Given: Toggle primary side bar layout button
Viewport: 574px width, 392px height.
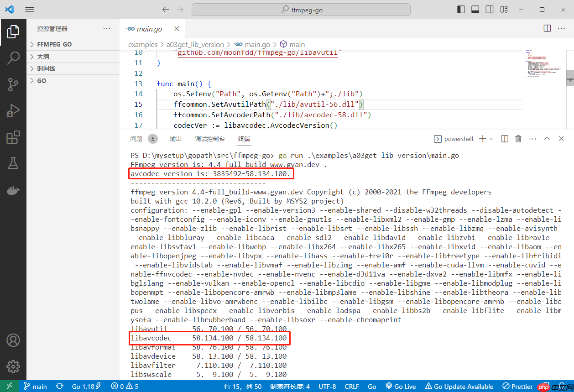Looking at the screenshot, I should click(461, 10).
